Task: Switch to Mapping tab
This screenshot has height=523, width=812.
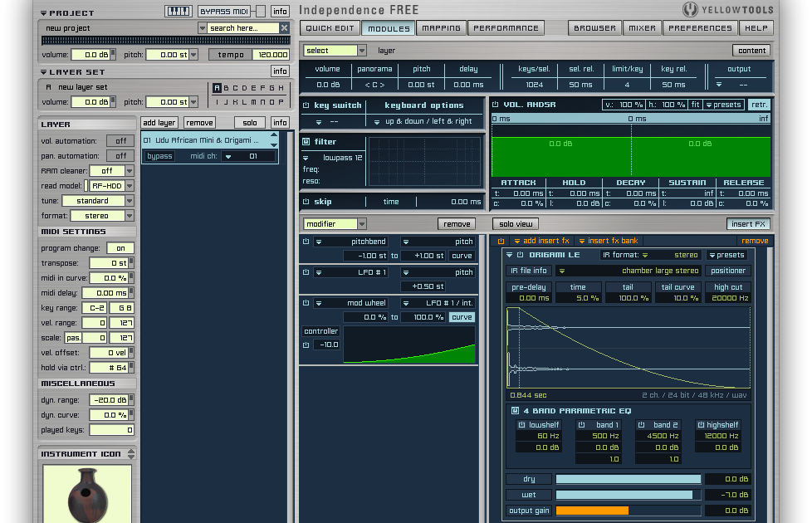Action: pos(441,28)
